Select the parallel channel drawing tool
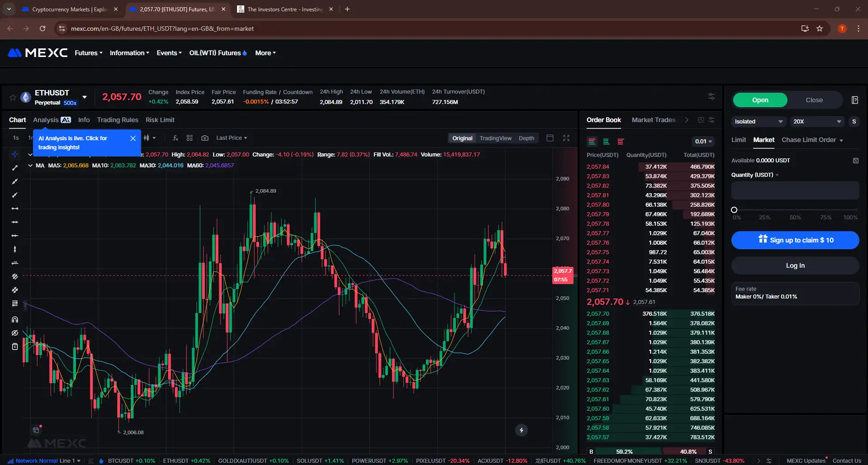The width and height of the screenshot is (868, 465). [x=15, y=276]
